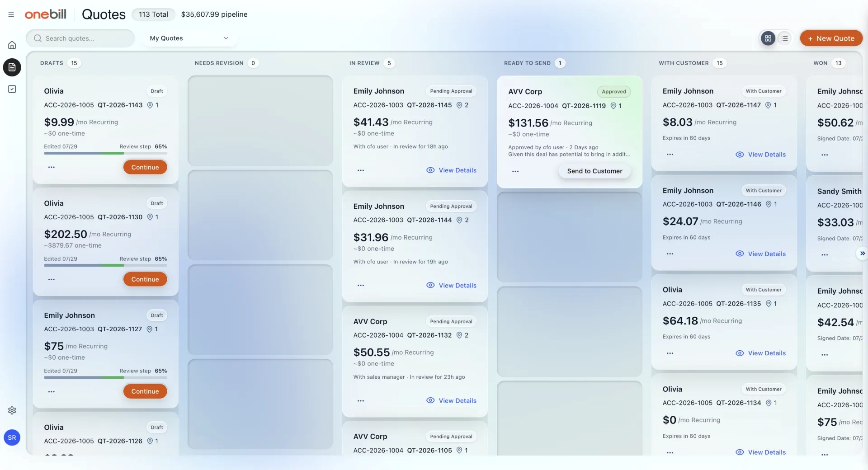Click the onebill logo

(45, 14)
